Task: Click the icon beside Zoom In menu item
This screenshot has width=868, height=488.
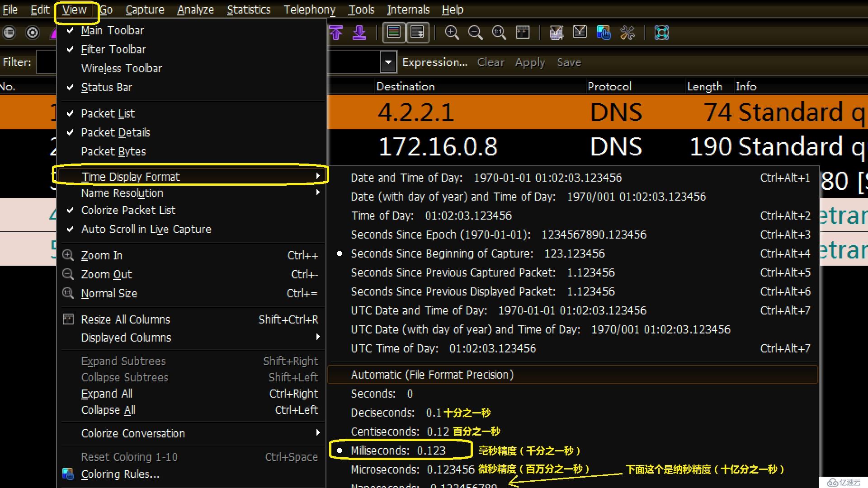Action: pos(68,255)
